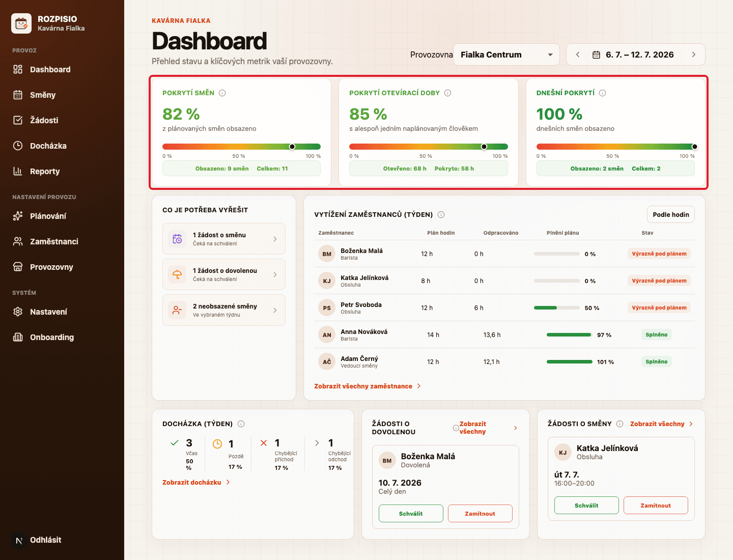Click Anna Nováková's Splněno badge
The height and width of the screenshot is (560, 733).
tap(657, 334)
